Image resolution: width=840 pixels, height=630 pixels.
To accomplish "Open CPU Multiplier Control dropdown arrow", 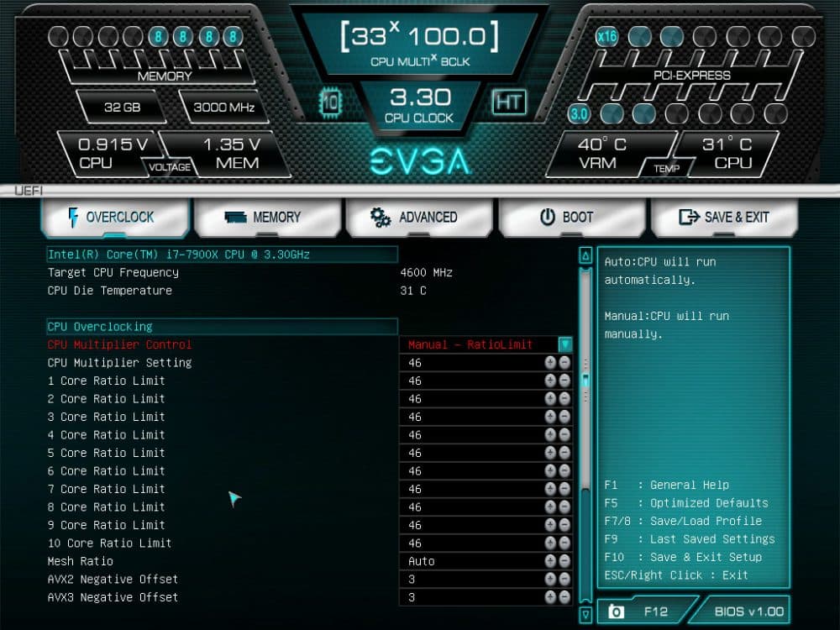I will coord(564,344).
